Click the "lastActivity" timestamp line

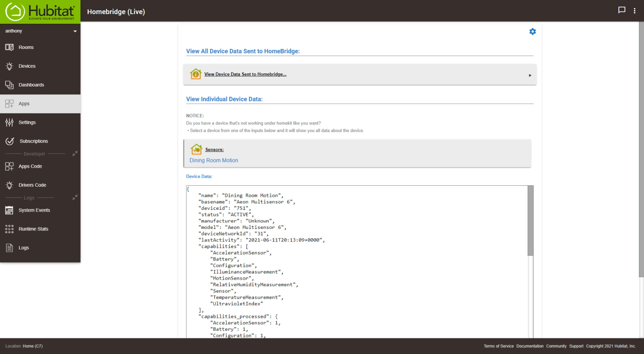[261, 240]
